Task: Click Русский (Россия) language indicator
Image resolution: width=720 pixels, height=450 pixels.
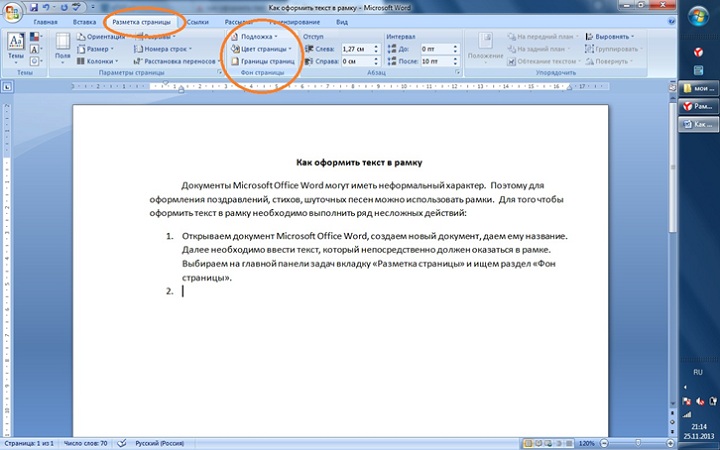Action: click(x=159, y=443)
